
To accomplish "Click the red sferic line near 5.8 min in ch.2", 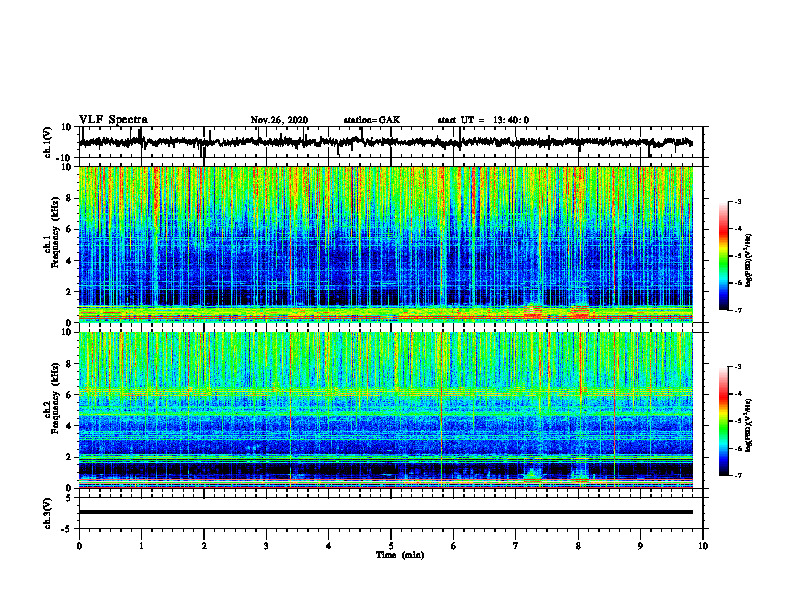I will coord(442,410).
